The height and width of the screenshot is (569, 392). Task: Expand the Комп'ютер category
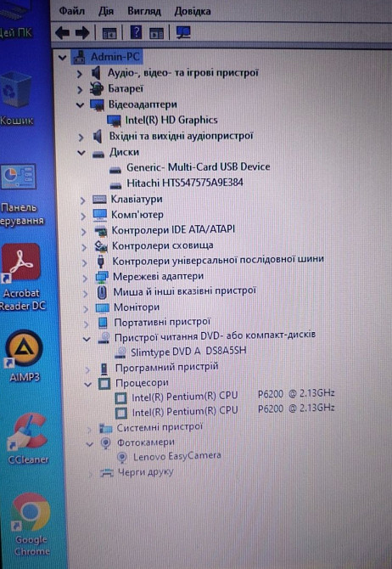click(x=83, y=216)
